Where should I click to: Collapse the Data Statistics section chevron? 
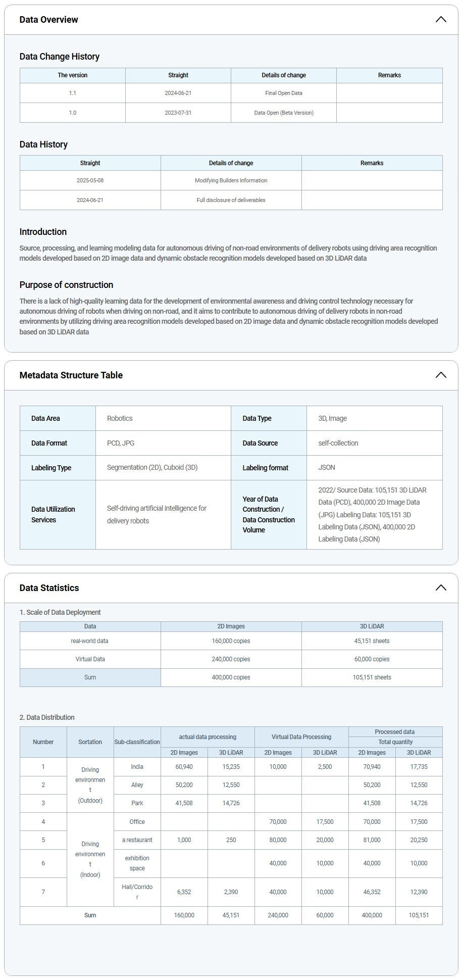point(440,587)
